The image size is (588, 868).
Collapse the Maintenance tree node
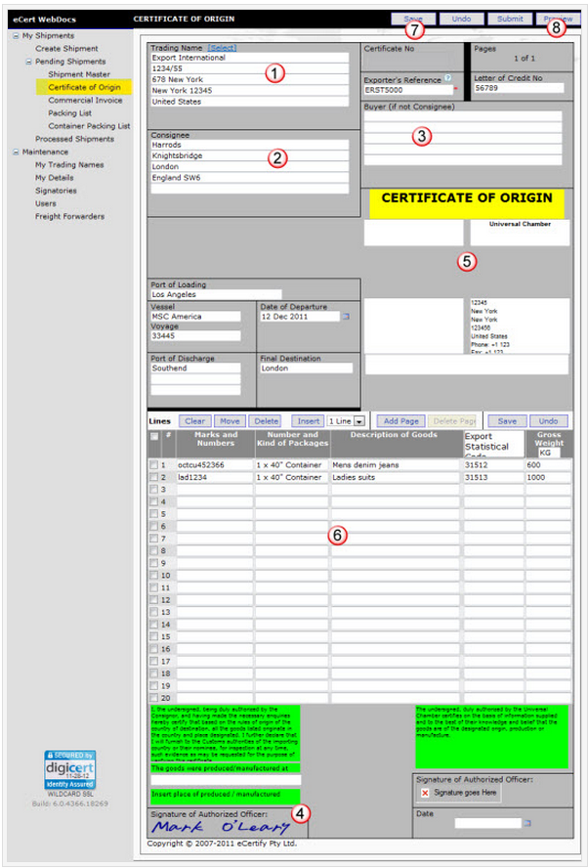[15, 152]
